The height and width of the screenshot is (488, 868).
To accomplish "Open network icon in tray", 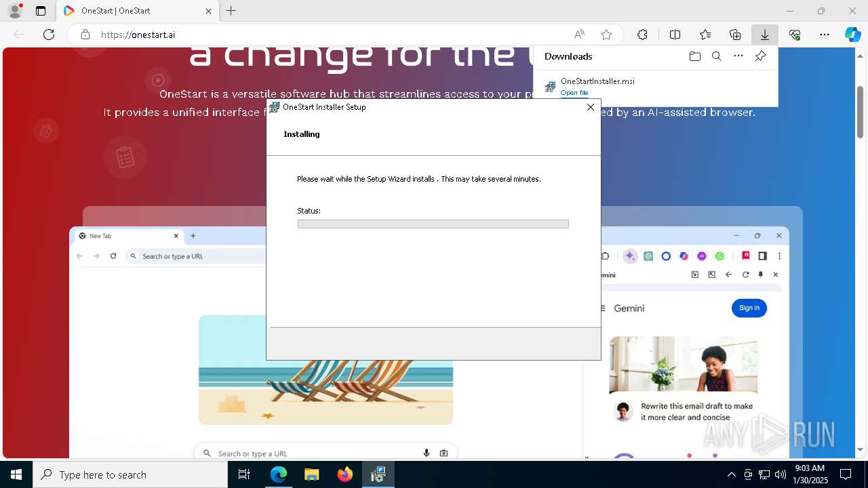I will pyautogui.click(x=764, y=474).
